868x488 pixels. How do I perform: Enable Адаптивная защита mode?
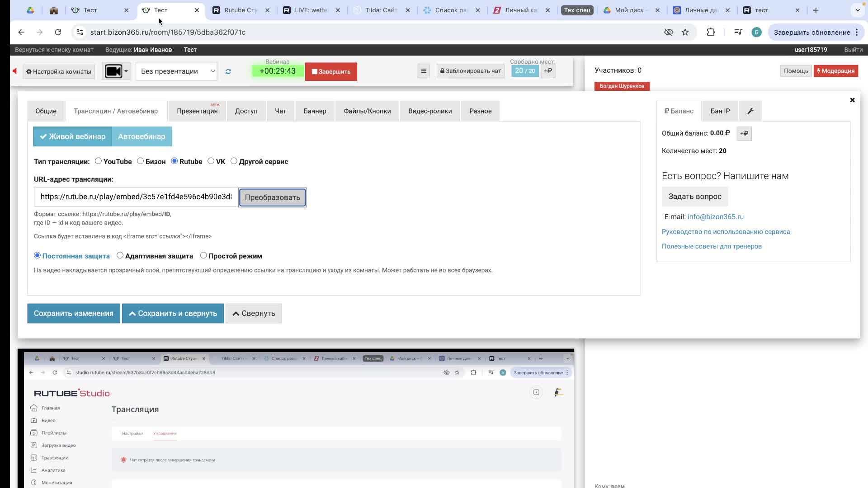[x=120, y=256]
